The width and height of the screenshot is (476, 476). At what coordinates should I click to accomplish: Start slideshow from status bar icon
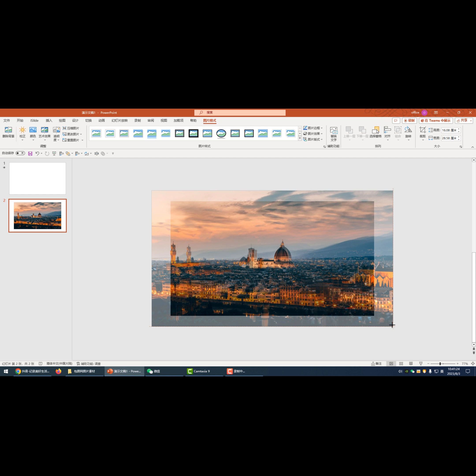tap(421, 364)
